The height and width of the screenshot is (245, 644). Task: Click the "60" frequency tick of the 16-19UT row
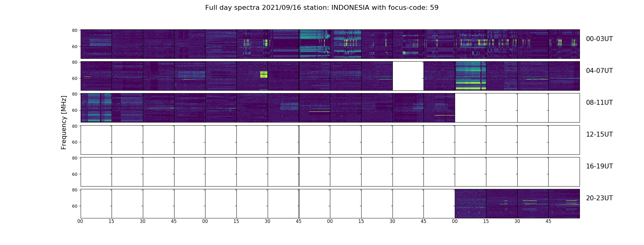tap(75, 174)
